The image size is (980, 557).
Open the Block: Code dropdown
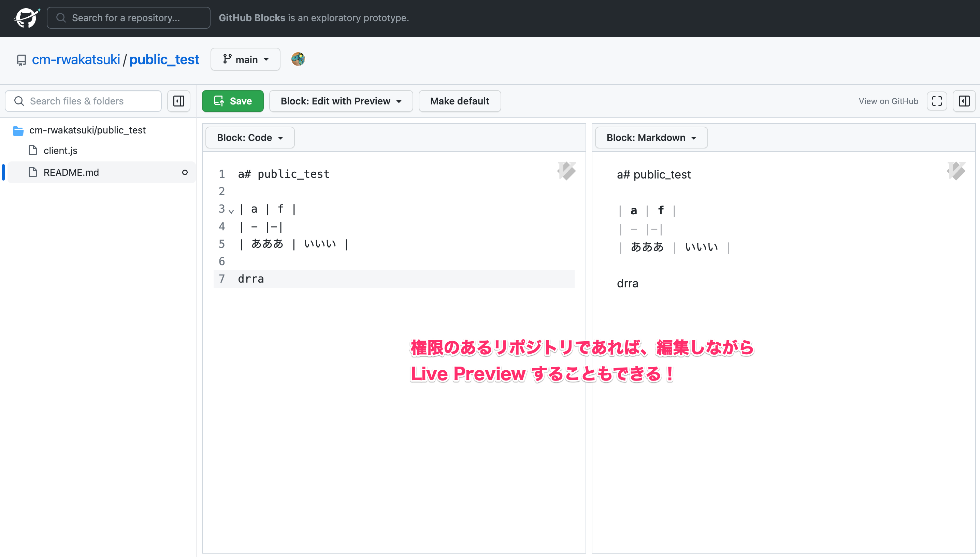[249, 137]
